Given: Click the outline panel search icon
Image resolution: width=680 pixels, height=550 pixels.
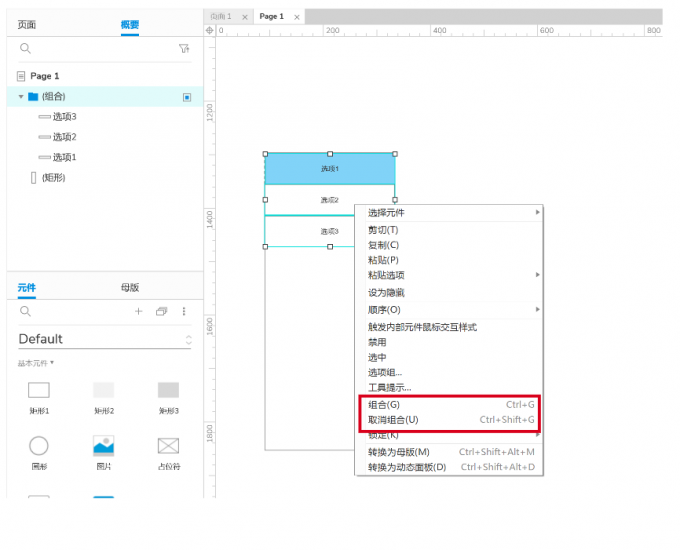Looking at the screenshot, I should click(x=25, y=48).
